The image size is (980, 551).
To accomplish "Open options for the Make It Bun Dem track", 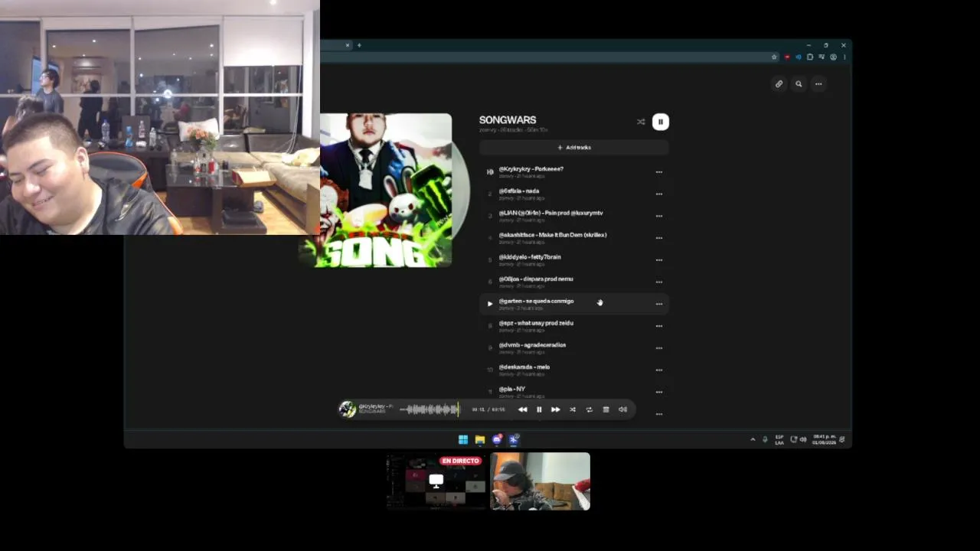I will [x=658, y=238].
